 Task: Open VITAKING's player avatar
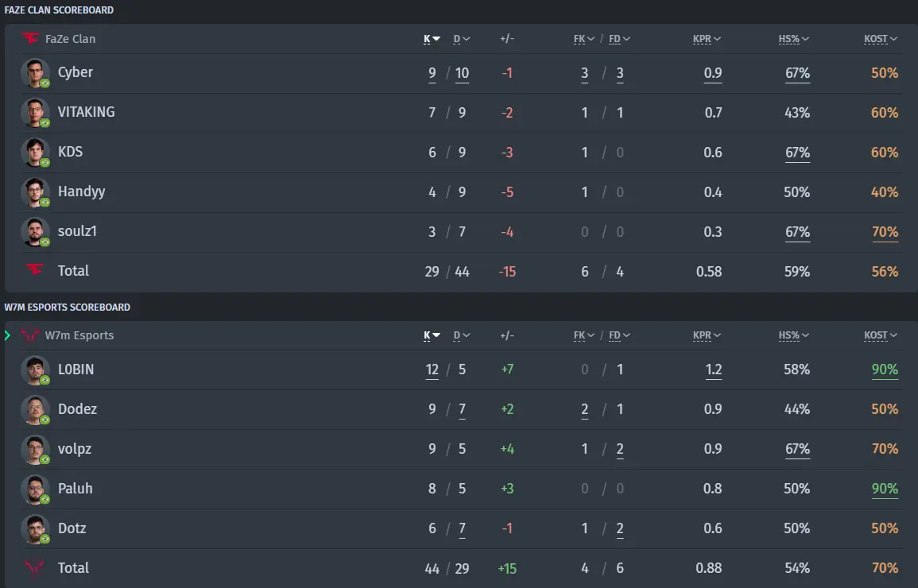tap(35, 113)
